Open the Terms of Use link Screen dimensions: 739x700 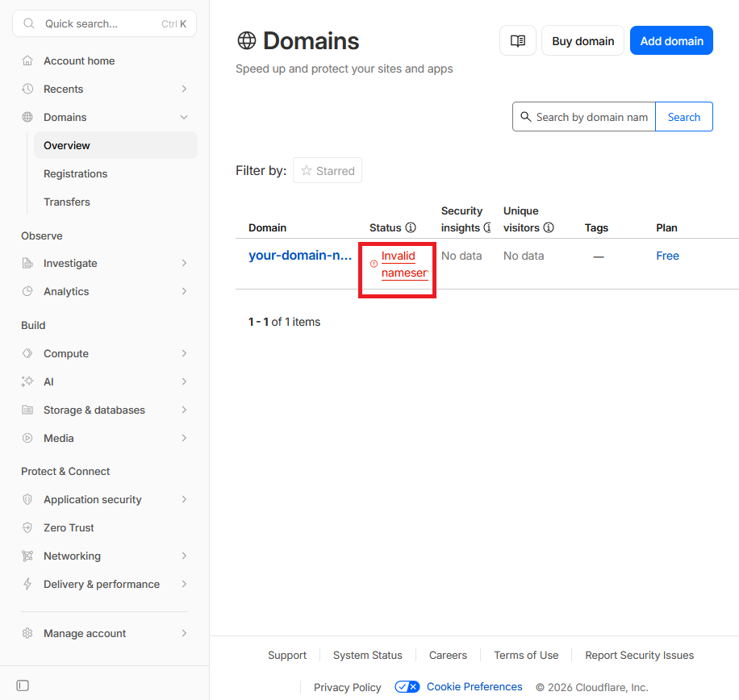[x=526, y=656]
